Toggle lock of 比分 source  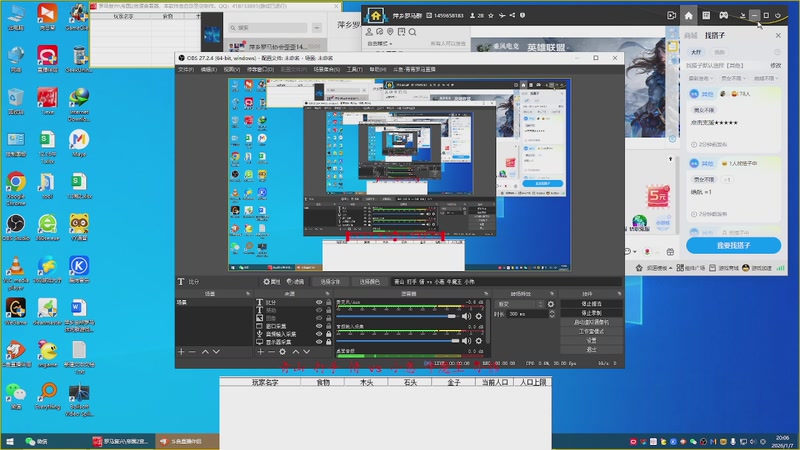tap(329, 303)
